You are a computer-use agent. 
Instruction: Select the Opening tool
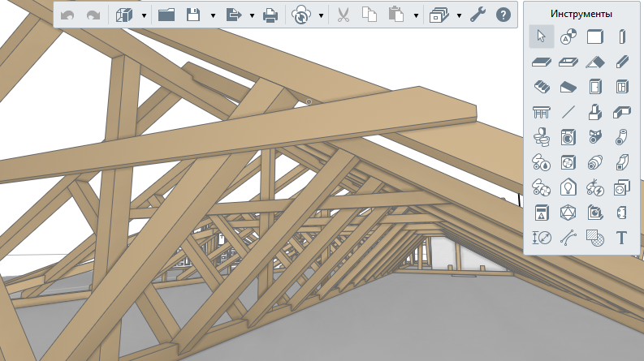click(x=568, y=62)
